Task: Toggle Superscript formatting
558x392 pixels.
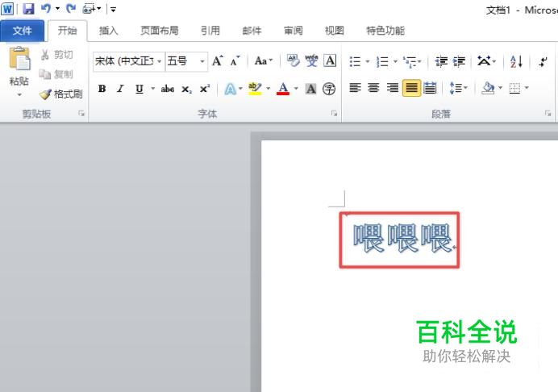Action: [x=205, y=89]
